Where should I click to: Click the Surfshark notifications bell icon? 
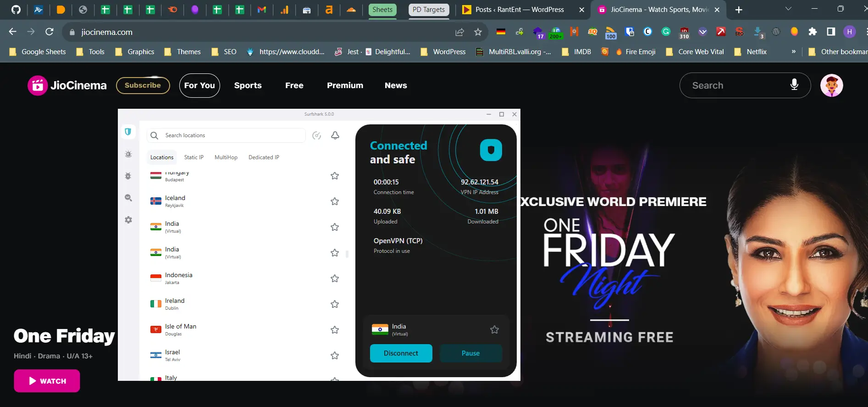click(x=335, y=135)
